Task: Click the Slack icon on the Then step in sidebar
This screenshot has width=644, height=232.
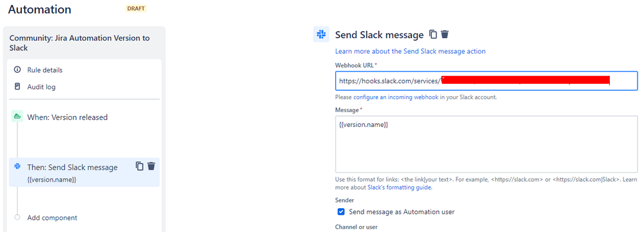Action: pyautogui.click(x=17, y=166)
